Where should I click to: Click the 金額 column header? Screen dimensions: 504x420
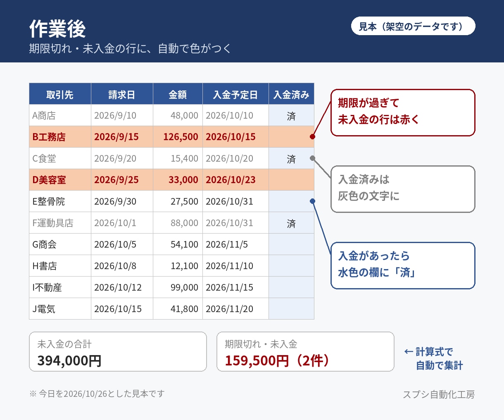coord(178,94)
